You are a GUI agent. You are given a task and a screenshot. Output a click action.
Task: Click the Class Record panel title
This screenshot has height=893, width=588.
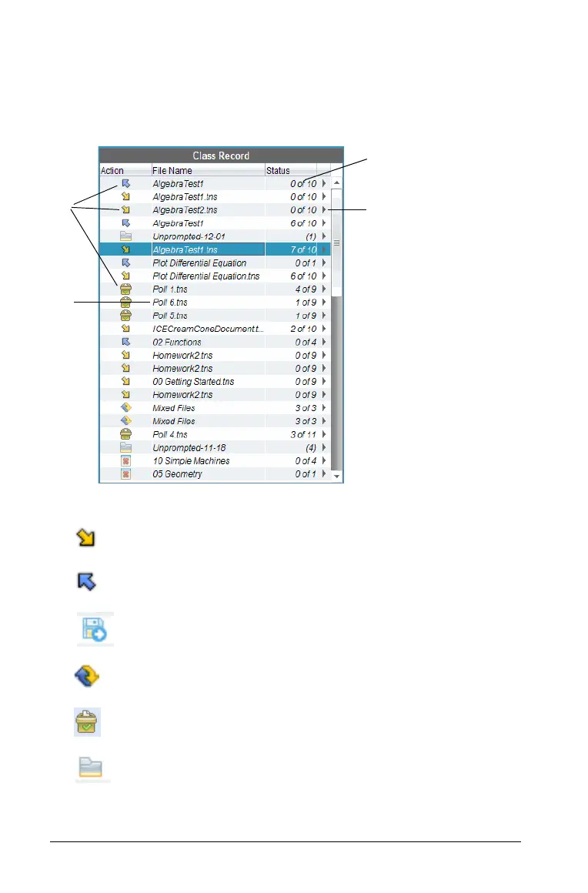point(221,156)
